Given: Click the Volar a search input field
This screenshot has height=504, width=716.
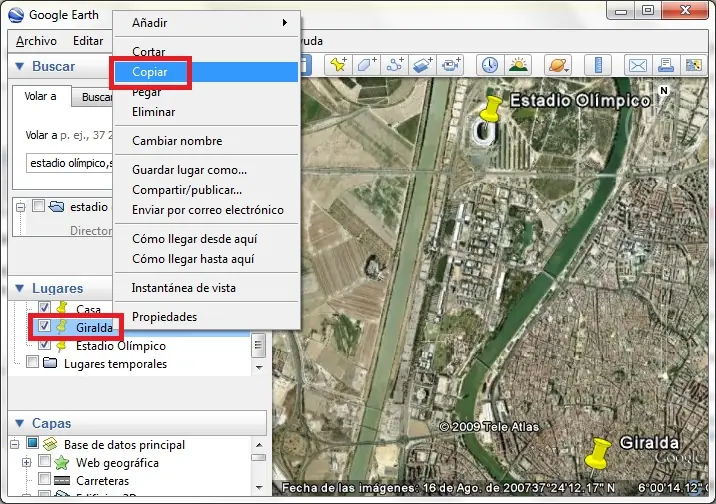Looking at the screenshot, I should (69, 163).
